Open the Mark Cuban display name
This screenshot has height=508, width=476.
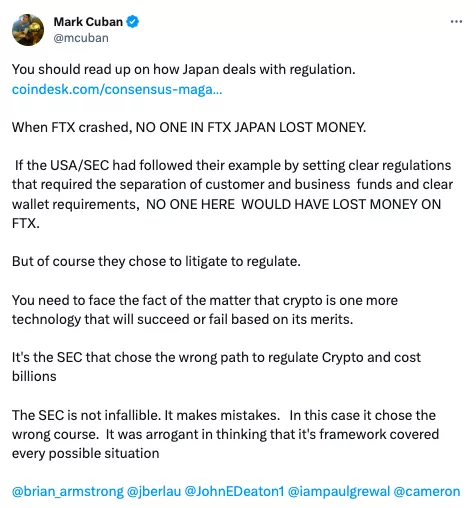pos(88,22)
